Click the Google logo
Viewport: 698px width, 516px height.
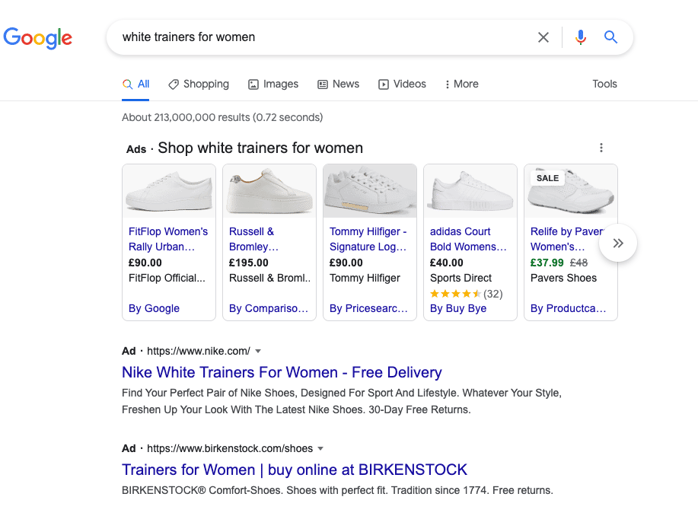(38, 38)
